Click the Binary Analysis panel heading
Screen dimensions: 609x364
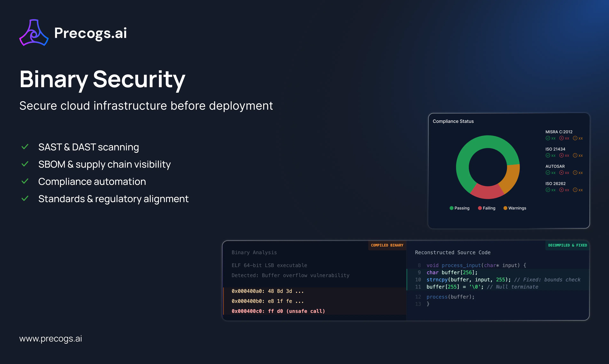tap(254, 252)
